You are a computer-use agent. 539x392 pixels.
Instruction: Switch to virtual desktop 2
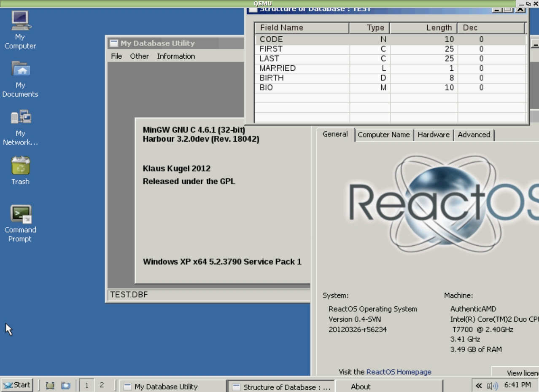[102, 385]
